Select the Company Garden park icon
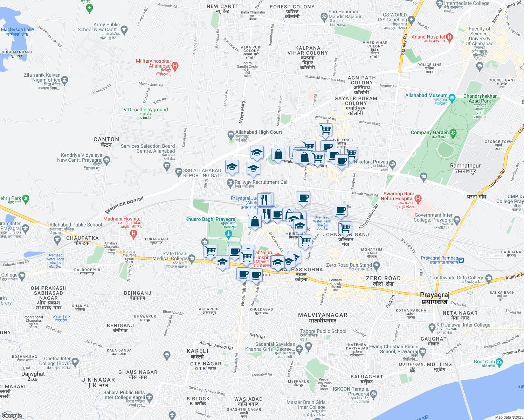Image resolution: width=524 pixels, height=420 pixels. (453, 133)
